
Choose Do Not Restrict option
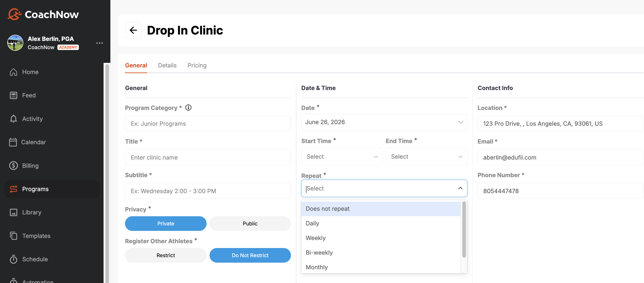point(250,255)
